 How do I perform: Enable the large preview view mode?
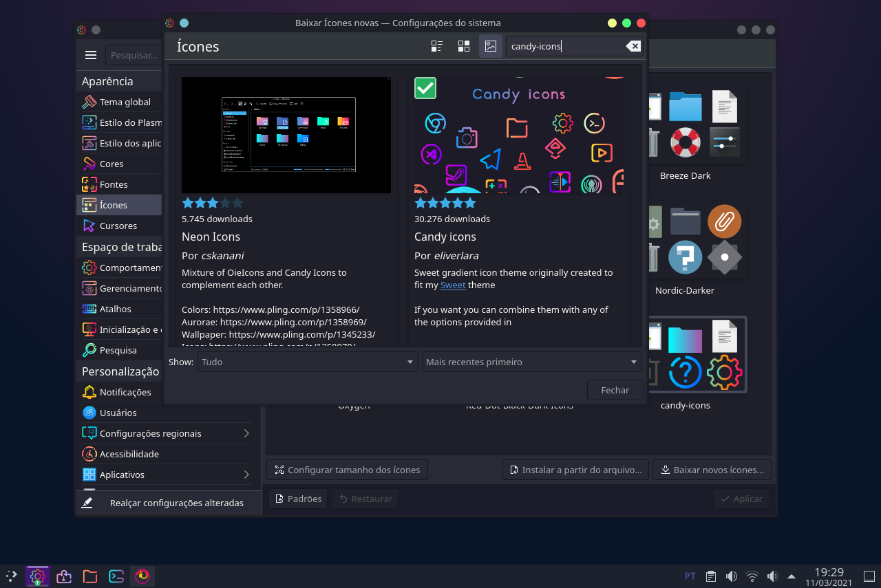pyautogui.click(x=490, y=45)
